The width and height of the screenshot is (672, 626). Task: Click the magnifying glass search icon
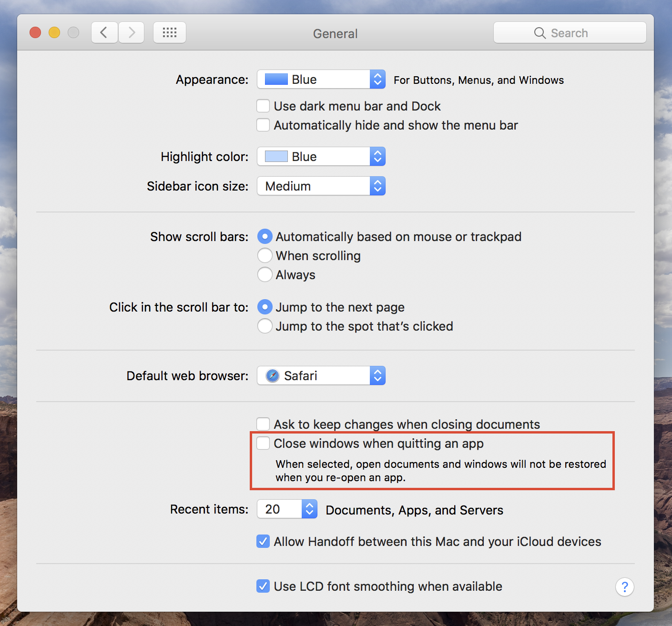point(540,33)
